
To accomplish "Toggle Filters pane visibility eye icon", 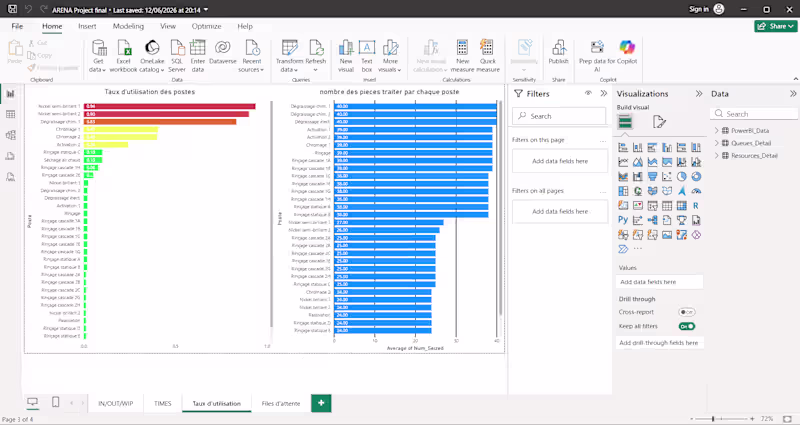I will (x=588, y=93).
